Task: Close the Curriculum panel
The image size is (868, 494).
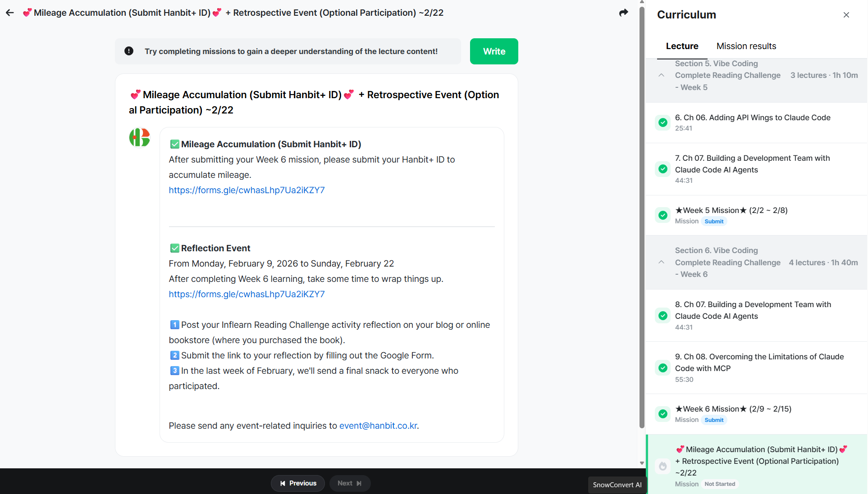Action: click(x=846, y=15)
